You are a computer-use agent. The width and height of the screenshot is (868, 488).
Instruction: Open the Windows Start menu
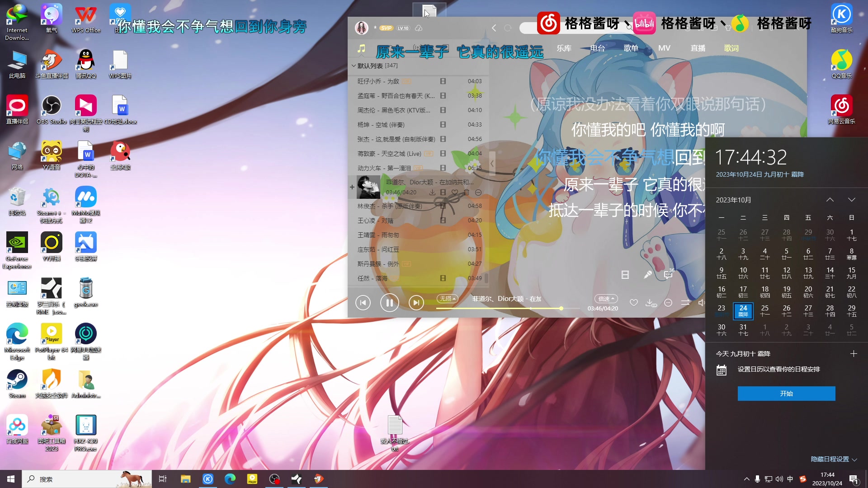(x=11, y=479)
